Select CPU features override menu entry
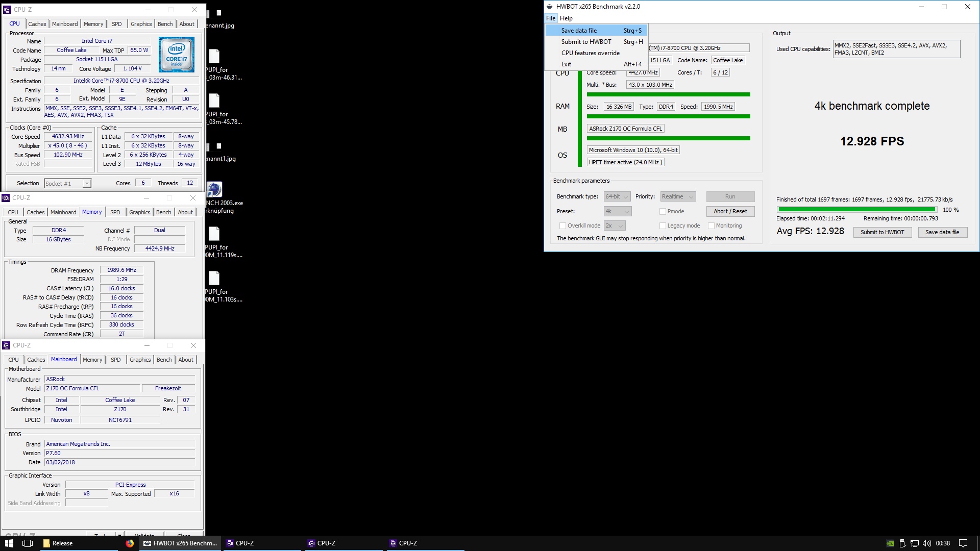 (x=596, y=53)
